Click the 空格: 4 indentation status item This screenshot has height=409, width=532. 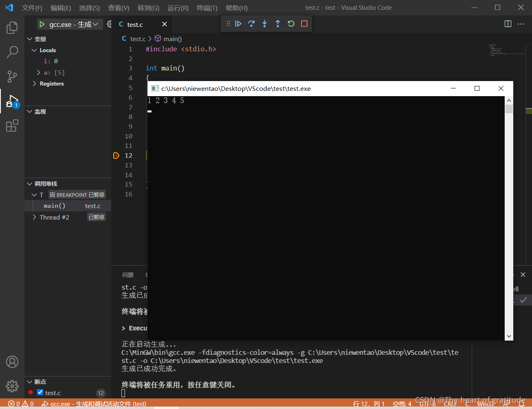coord(402,404)
